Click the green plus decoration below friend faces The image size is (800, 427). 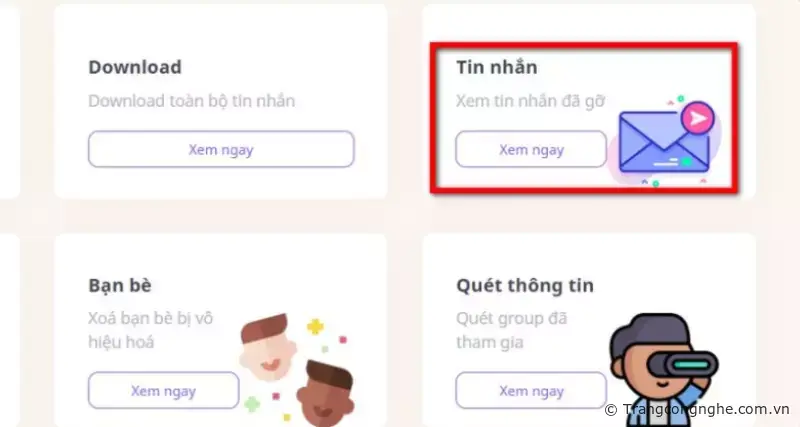(x=252, y=404)
